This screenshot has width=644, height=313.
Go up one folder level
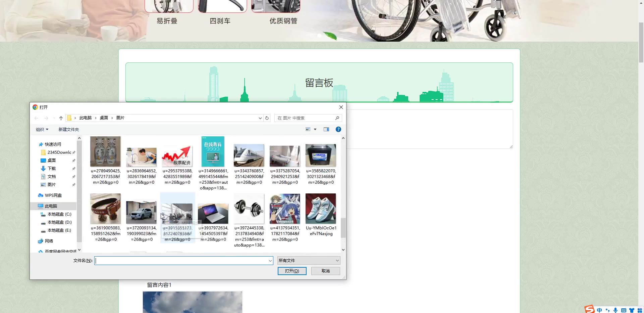tap(61, 118)
